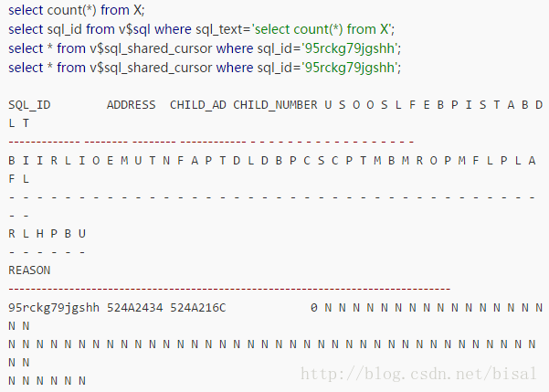Click the 'L T' wrapped header text
This screenshot has width=549, height=392.
pyautogui.click(x=18, y=122)
